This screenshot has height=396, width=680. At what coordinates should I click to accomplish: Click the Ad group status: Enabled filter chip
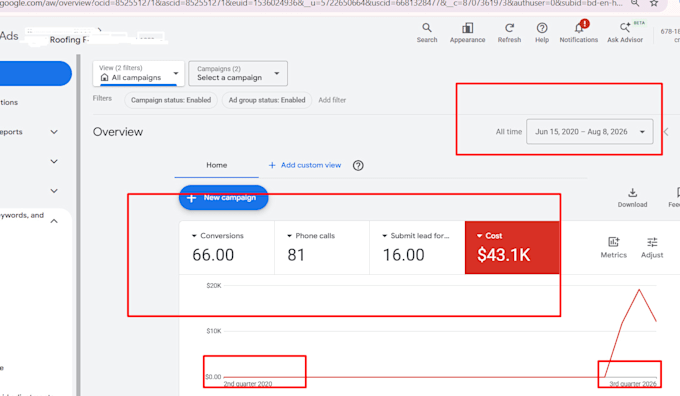(x=267, y=100)
